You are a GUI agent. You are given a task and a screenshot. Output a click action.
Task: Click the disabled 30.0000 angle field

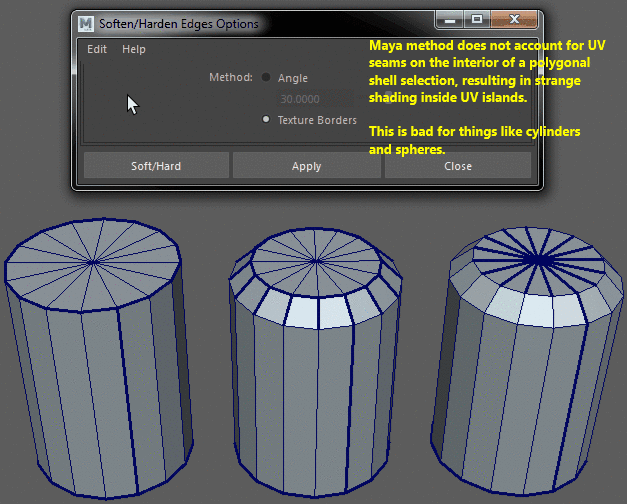pos(315,99)
